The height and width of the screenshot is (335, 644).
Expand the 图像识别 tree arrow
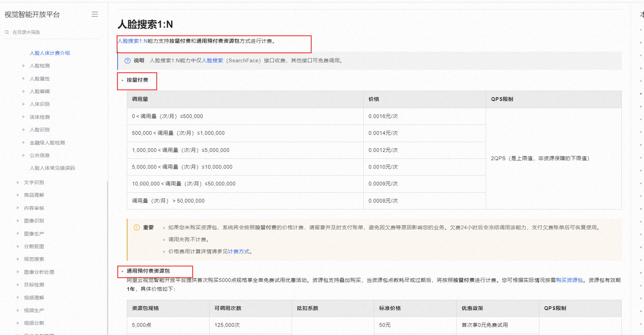18,221
